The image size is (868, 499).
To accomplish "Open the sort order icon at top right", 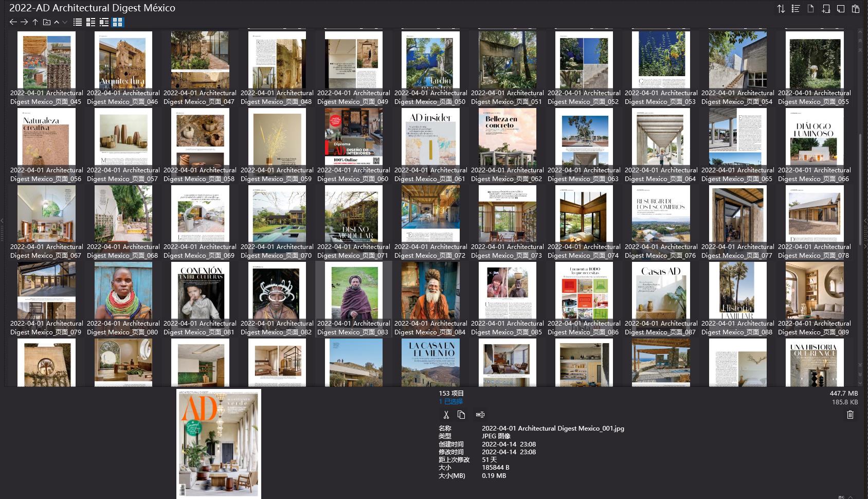I will tap(781, 9).
